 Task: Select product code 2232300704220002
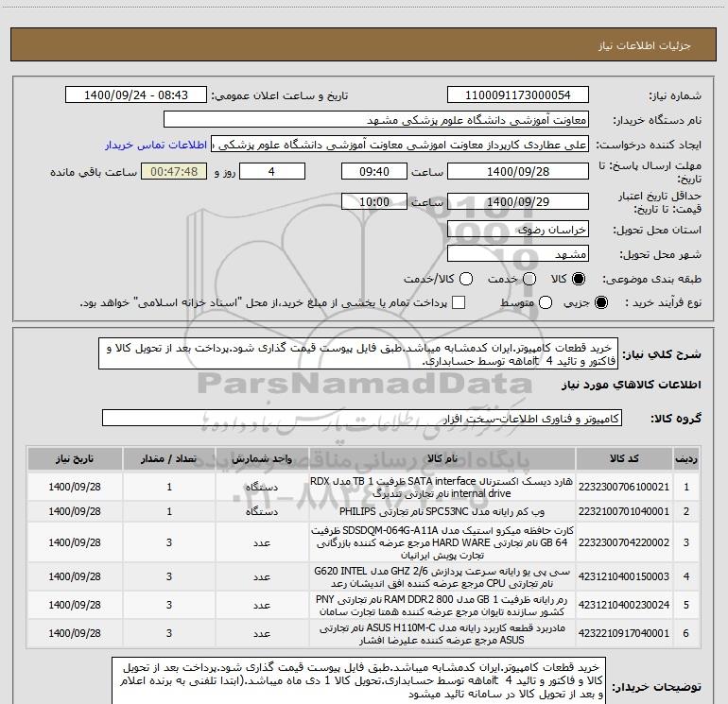click(624, 542)
